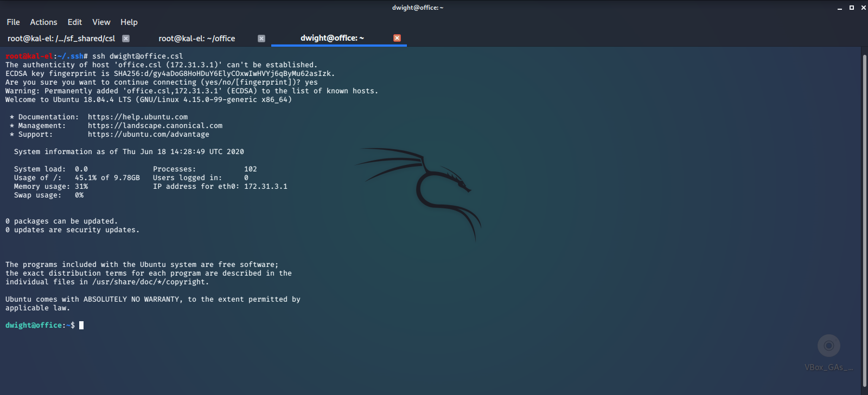Click the 'System information as of' line
Image resolution: width=868 pixels, height=395 pixels.
click(x=129, y=152)
